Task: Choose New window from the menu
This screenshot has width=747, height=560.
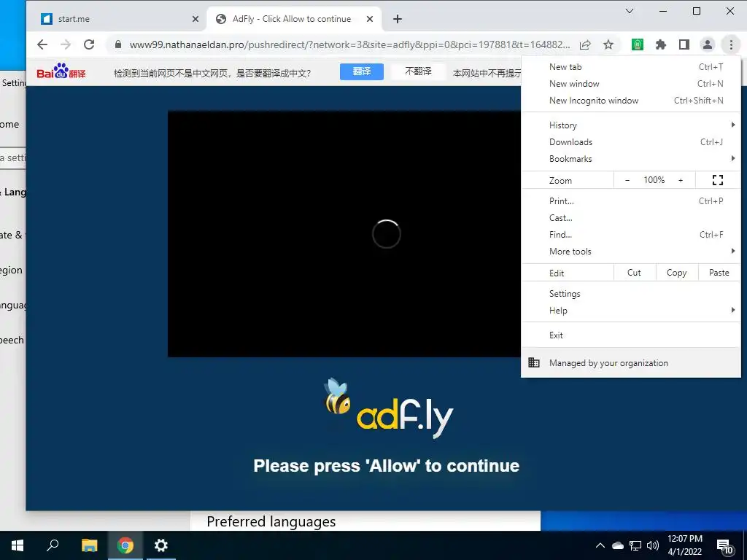Action: pos(631,84)
